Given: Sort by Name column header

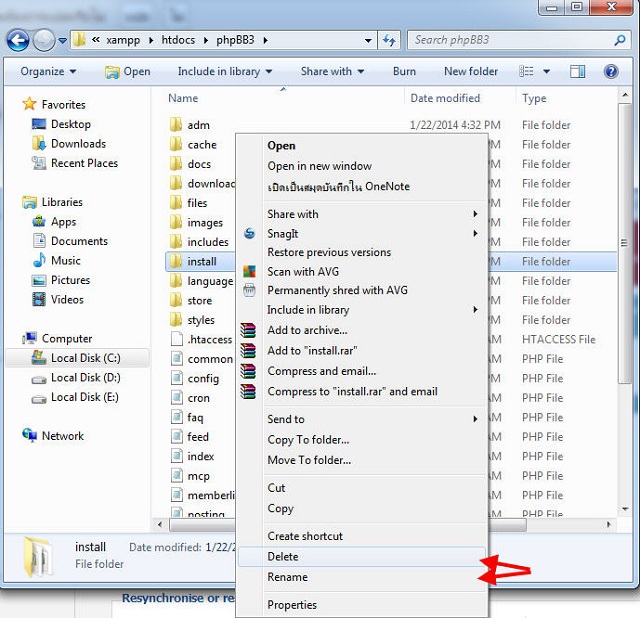Looking at the screenshot, I should (x=183, y=98).
